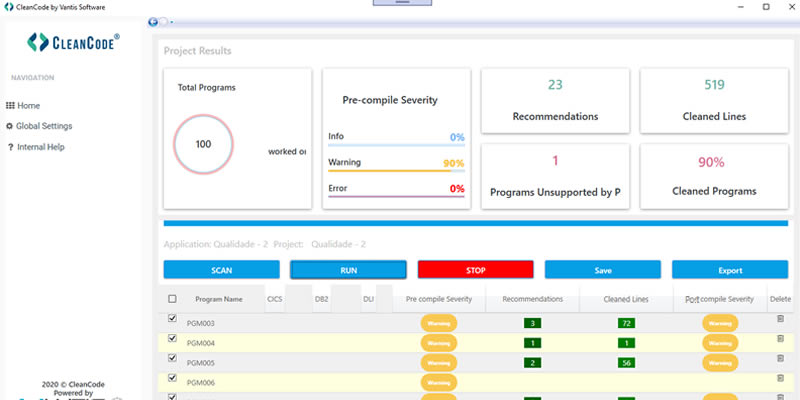The height and width of the screenshot is (400, 800).
Task: Uncheck the PGM004 row checkbox
Action: click(172, 338)
